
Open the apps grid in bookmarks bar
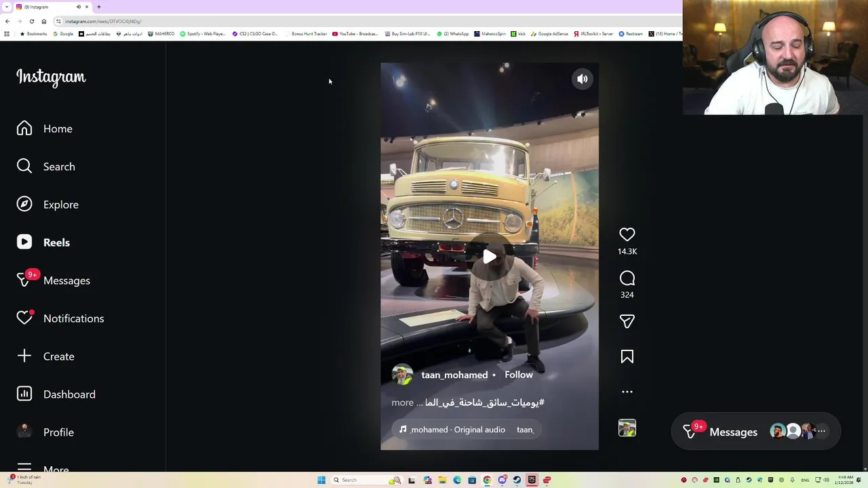pyautogui.click(x=7, y=34)
